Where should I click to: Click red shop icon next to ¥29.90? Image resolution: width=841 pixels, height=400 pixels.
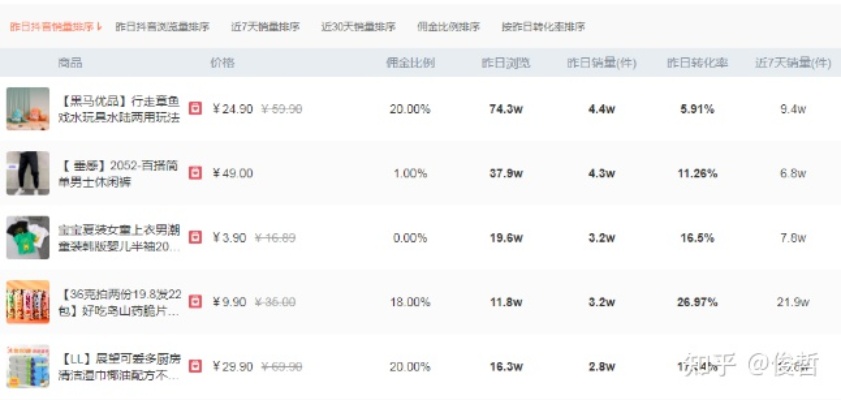[196, 367]
